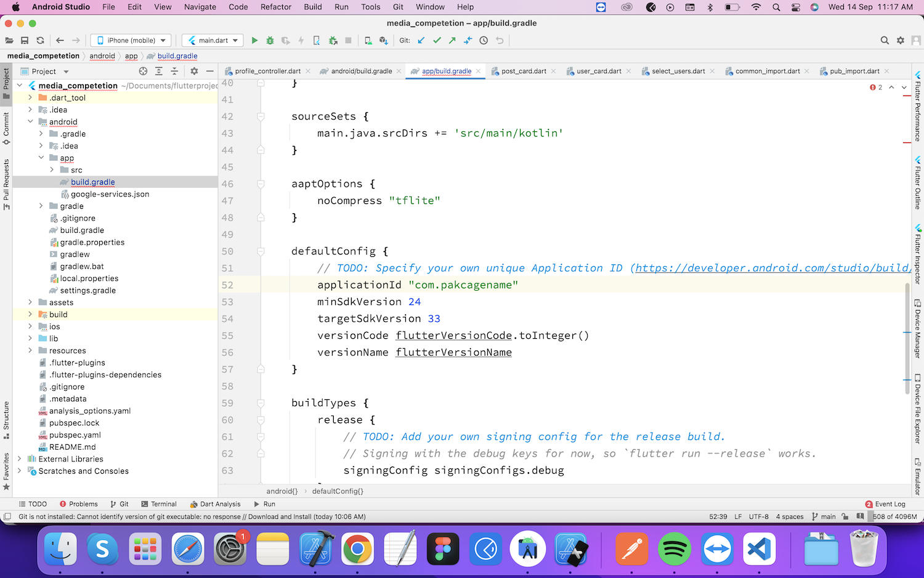
Task: Open Device Manager side panel
Action: [917, 328]
